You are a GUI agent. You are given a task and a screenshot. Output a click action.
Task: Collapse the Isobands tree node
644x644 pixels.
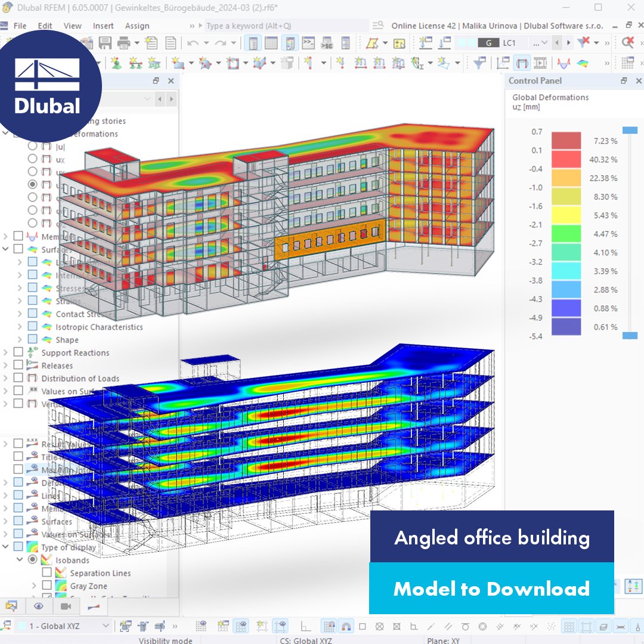[19, 559]
